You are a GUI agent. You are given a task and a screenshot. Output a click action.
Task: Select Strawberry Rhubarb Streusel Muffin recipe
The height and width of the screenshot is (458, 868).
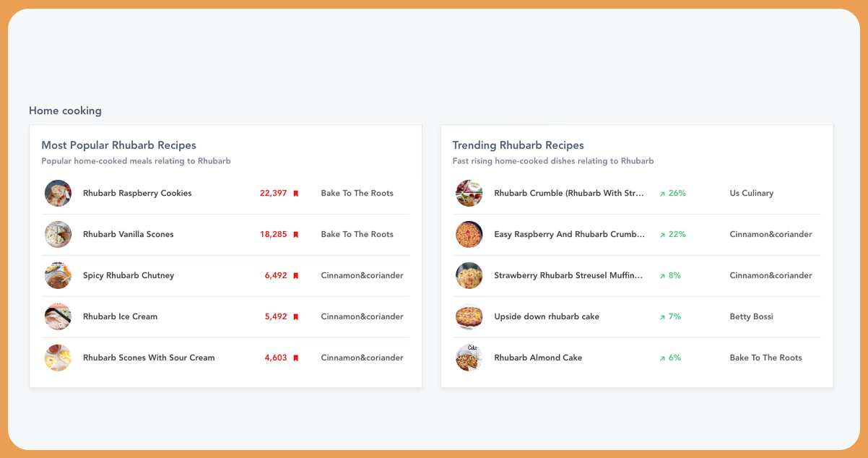click(569, 275)
